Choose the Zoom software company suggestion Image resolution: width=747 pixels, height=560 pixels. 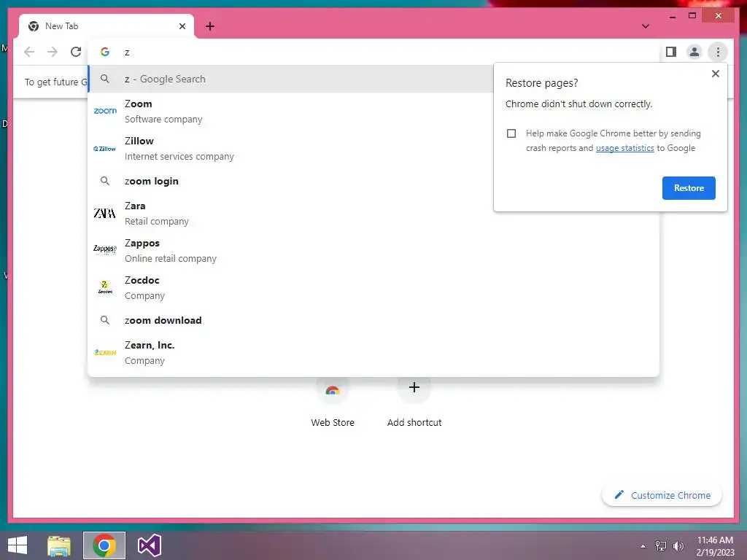coord(290,111)
